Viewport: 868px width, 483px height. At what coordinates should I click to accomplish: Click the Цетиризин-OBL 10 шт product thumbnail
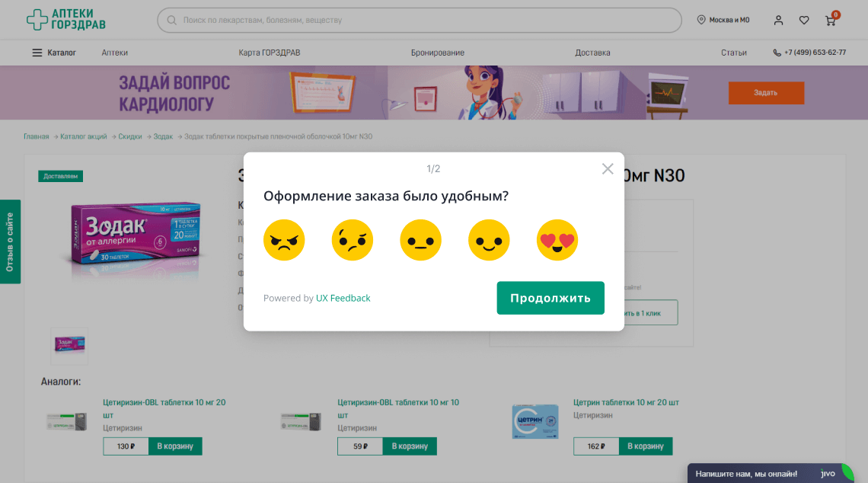tap(302, 421)
